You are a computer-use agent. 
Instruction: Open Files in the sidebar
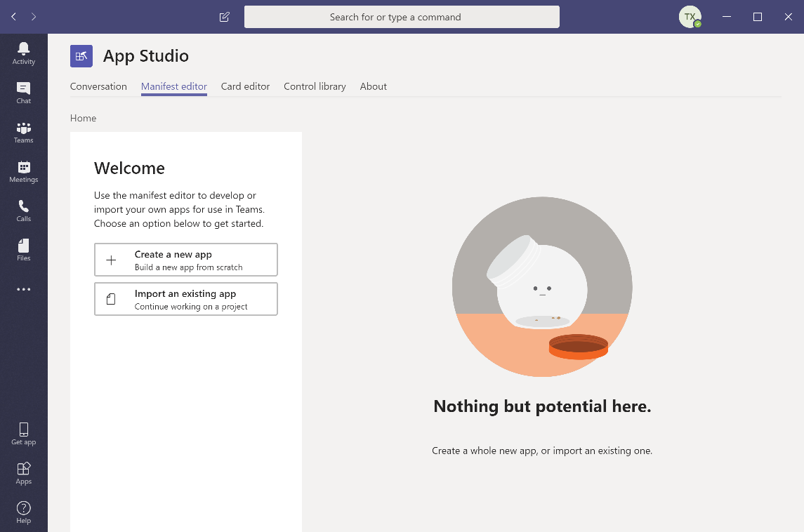24,250
